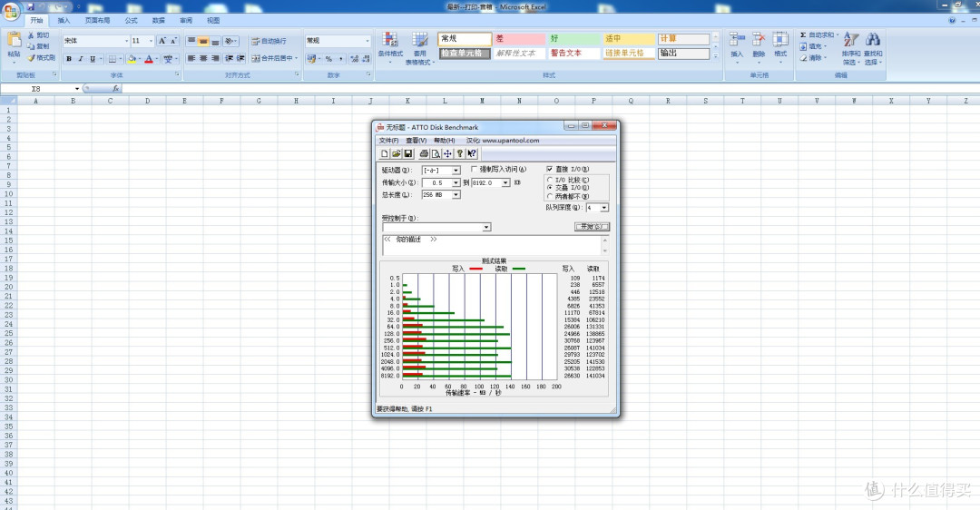Image resolution: width=980 pixels, height=510 pixels.
Task: Increase font size with the large A icon
Action: point(162,41)
